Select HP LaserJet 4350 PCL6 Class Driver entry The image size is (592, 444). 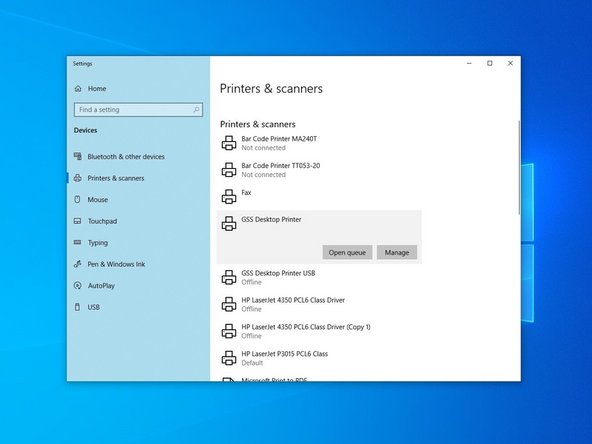click(293, 300)
